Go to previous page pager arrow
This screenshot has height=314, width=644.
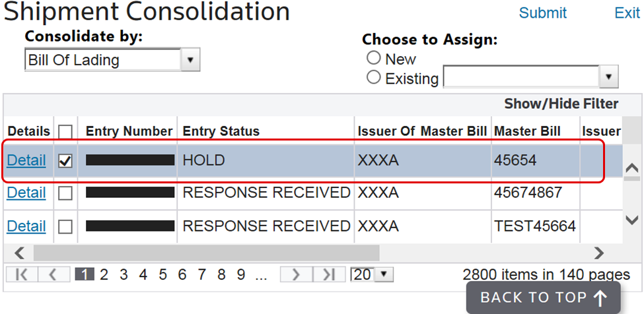[54, 274]
